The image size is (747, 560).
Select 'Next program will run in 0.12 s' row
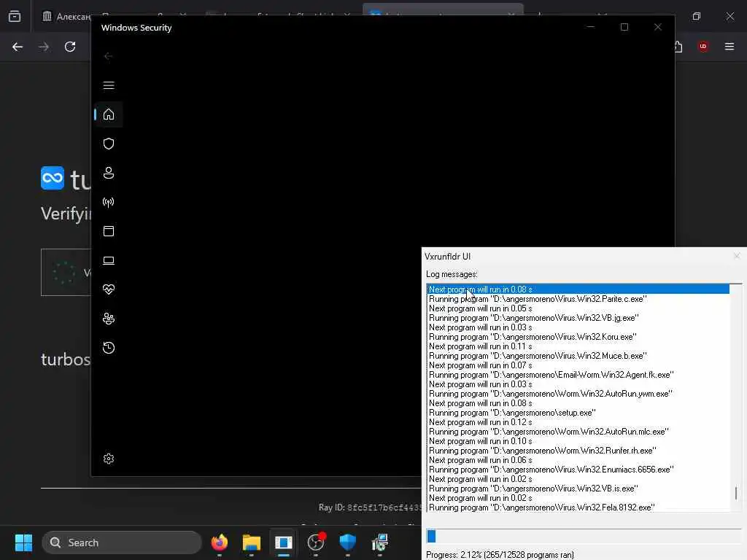click(578, 422)
